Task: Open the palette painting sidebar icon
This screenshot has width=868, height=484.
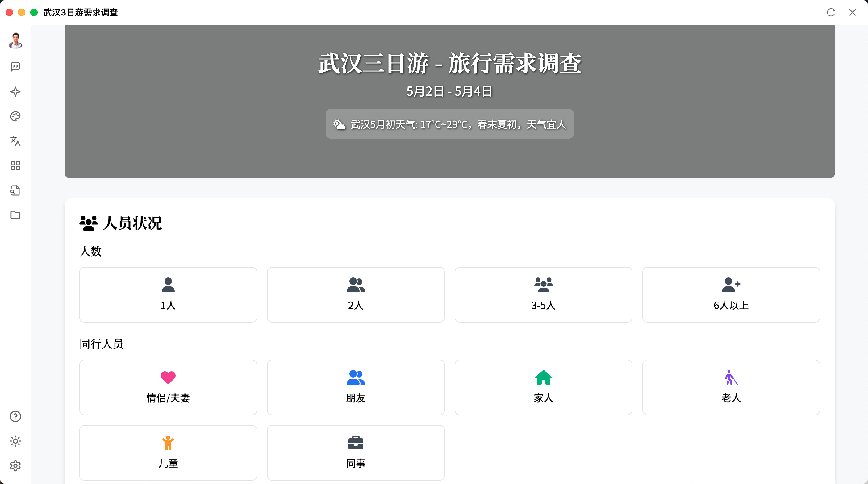Action: (15, 117)
